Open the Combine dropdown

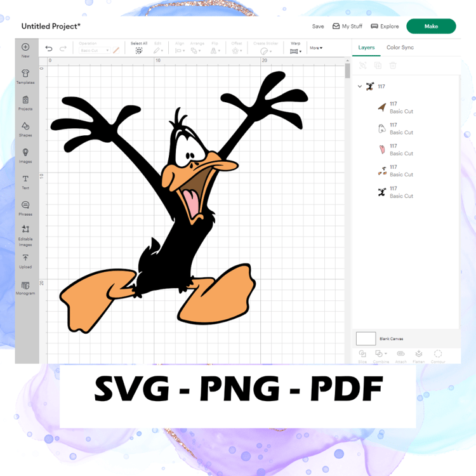[x=381, y=354]
